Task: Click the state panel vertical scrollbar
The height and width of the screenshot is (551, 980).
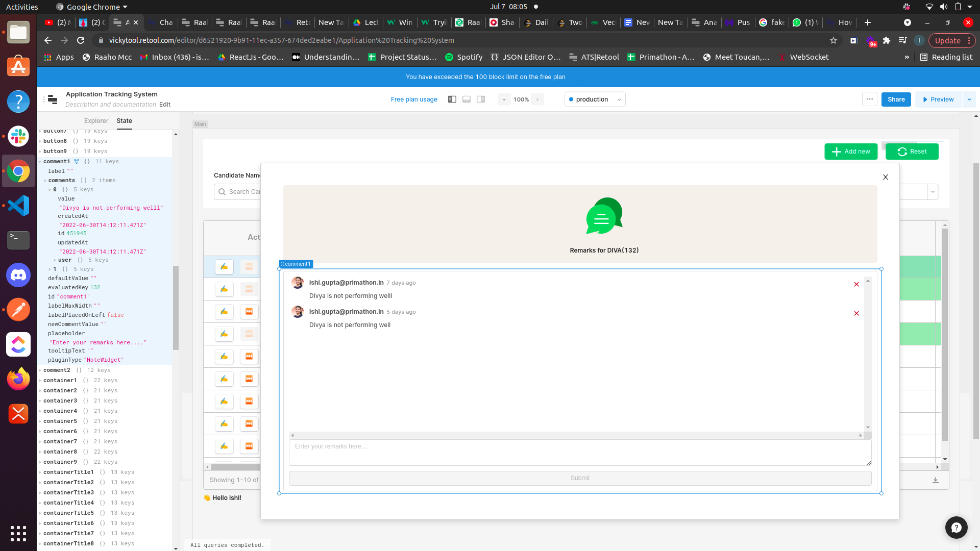Action: tap(176, 308)
